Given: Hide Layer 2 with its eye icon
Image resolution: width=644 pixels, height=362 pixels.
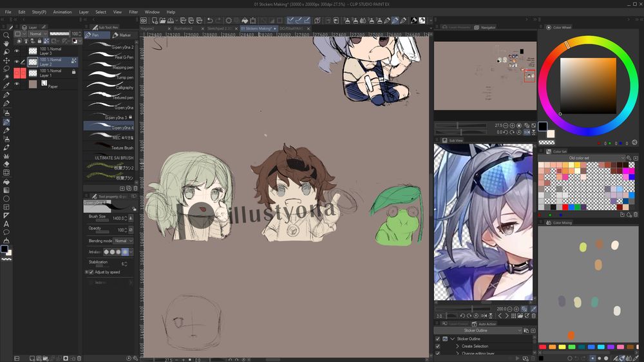Looking at the screenshot, I should tap(17, 62).
